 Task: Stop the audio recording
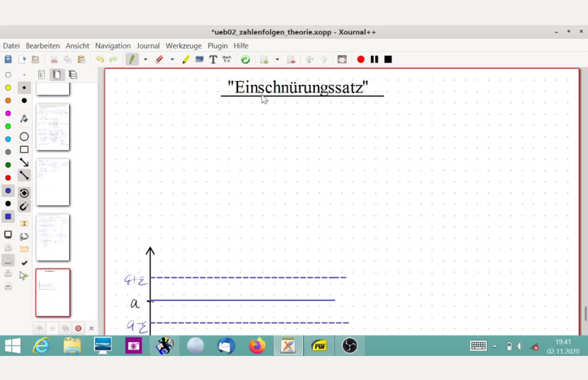click(388, 59)
